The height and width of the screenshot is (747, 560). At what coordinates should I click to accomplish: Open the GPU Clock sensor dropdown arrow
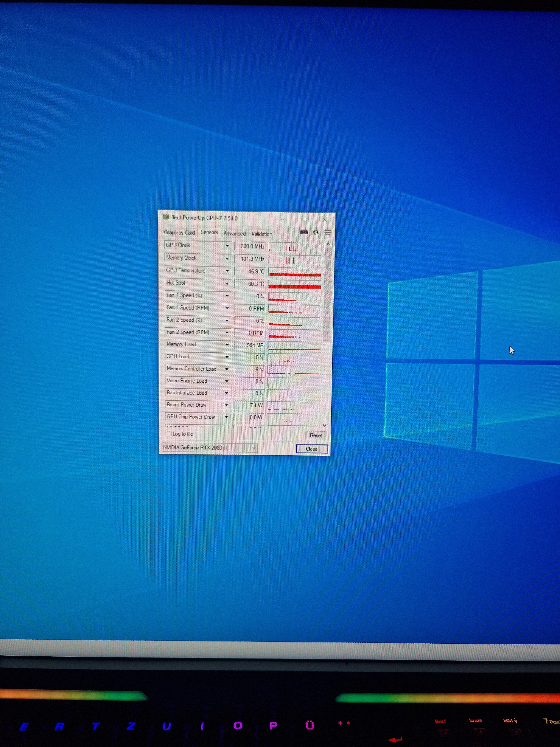pyautogui.click(x=227, y=246)
